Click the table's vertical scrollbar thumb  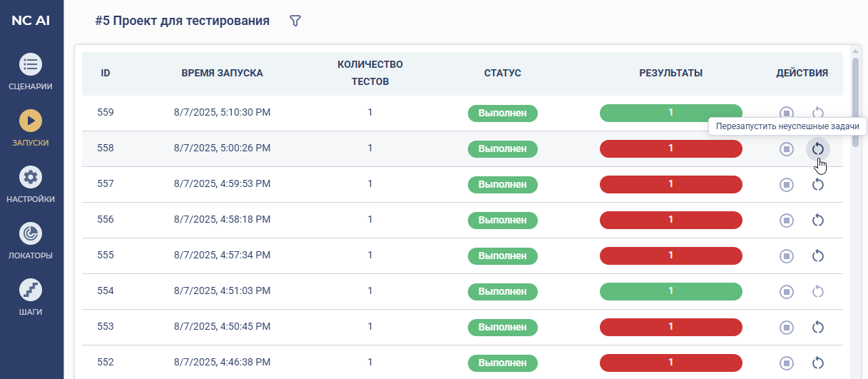pos(855,100)
